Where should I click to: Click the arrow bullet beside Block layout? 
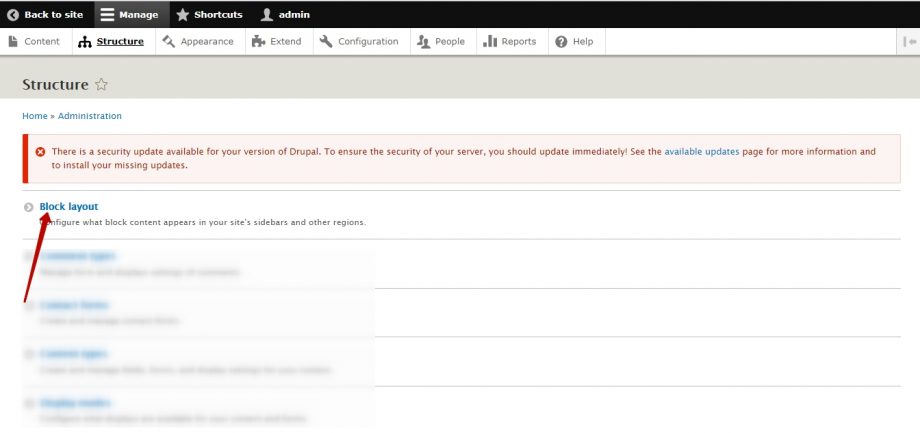click(x=29, y=208)
